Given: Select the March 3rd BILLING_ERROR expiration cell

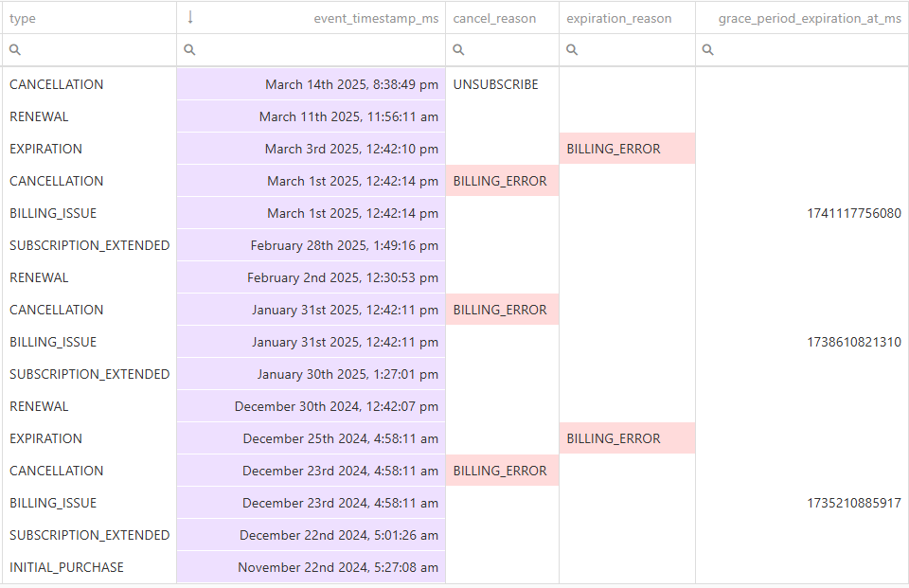Looking at the screenshot, I should 627,149.
